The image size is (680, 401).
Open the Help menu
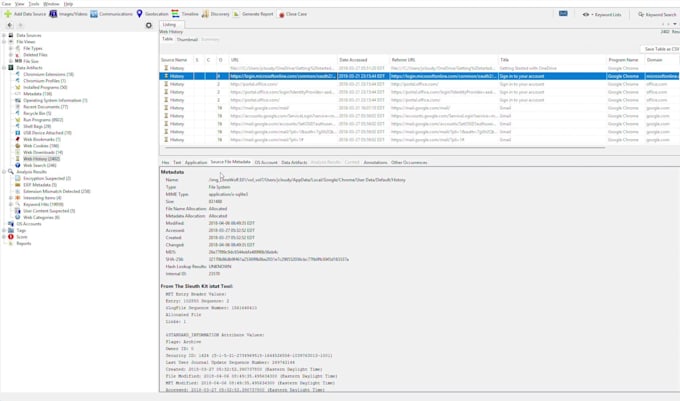[x=69, y=4]
